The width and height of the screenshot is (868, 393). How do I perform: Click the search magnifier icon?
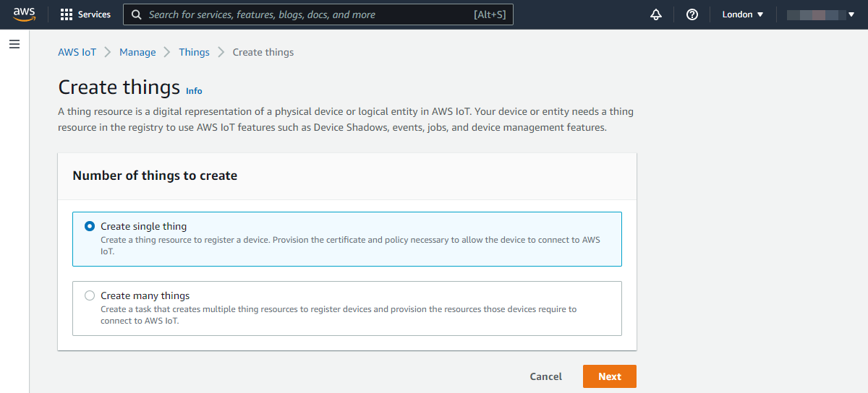click(136, 14)
